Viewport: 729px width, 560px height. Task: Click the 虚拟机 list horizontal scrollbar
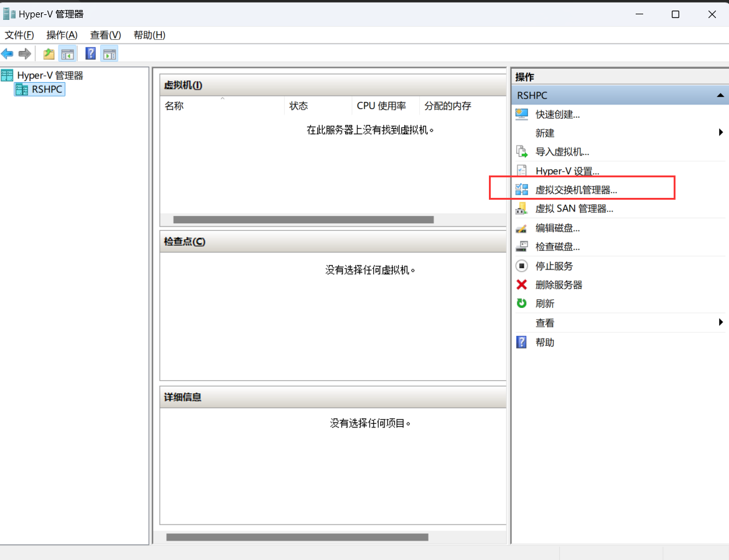click(x=303, y=220)
